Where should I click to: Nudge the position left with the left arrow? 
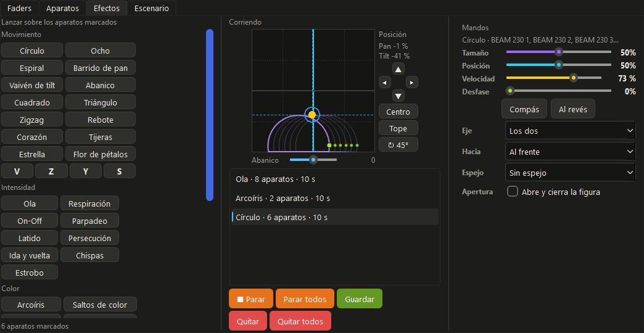coord(384,83)
